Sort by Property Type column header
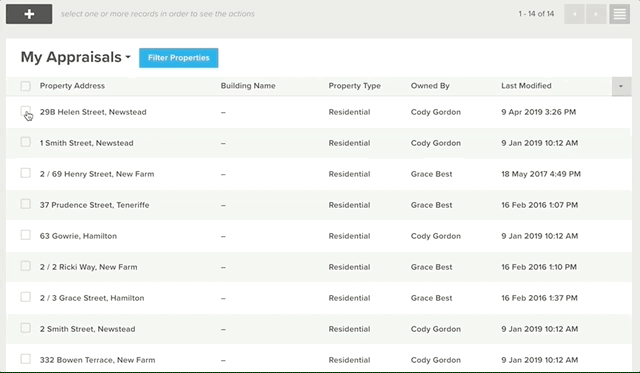The width and height of the screenshot is (640, 373). pos(354,86)
